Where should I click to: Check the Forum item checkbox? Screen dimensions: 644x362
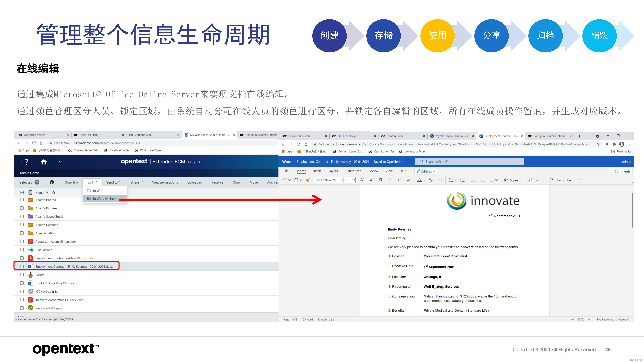coord(22,275)
